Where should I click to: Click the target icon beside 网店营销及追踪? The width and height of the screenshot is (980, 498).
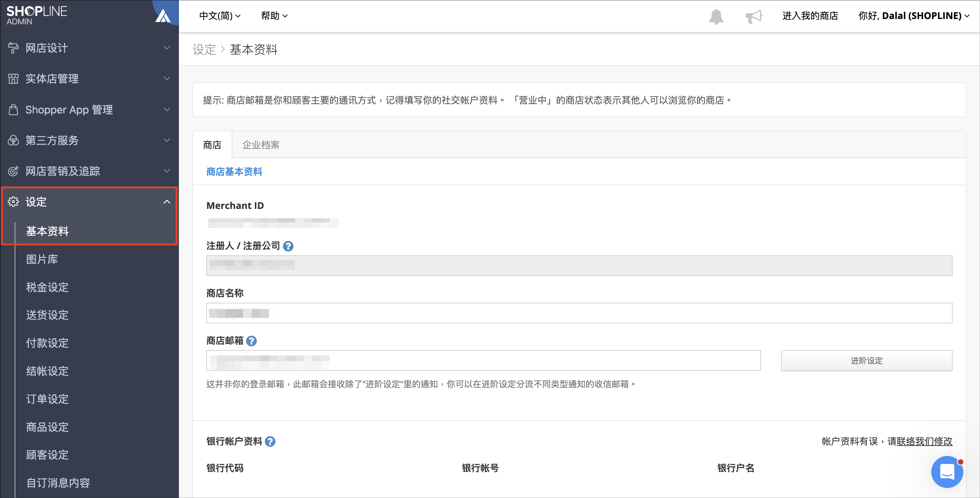tap(13, 171)
